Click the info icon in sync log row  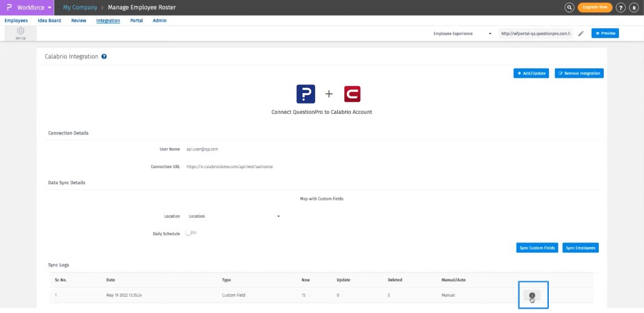coord(532,296)
